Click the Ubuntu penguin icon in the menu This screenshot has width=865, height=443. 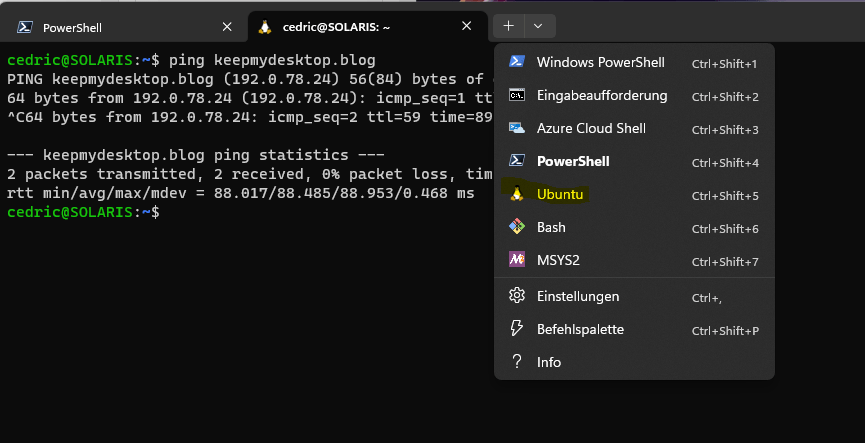(517, 194)
